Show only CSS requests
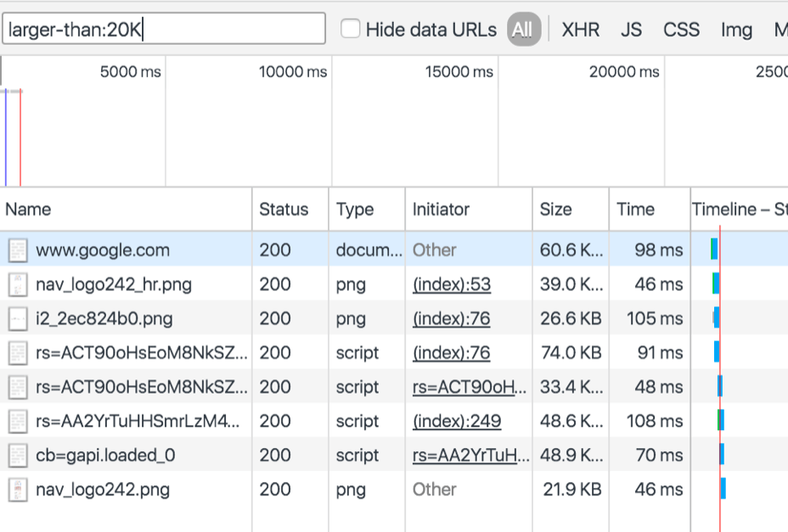This screenshot has width=788, height=532. pos(681,30)
